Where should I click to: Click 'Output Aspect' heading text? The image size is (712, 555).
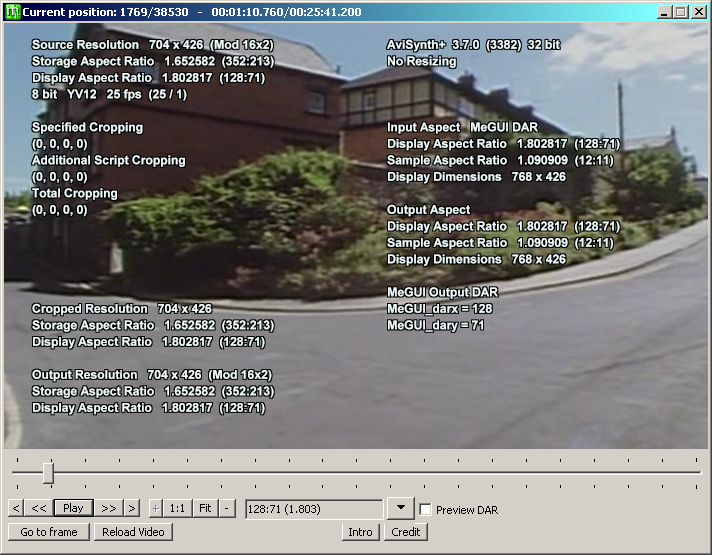point(429,209)
